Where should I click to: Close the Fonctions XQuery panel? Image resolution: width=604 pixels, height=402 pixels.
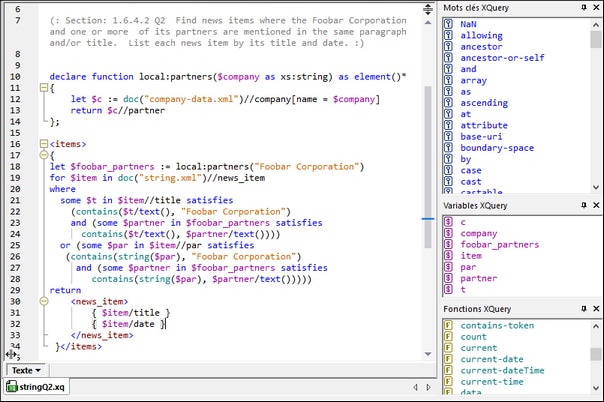[596, 309]
